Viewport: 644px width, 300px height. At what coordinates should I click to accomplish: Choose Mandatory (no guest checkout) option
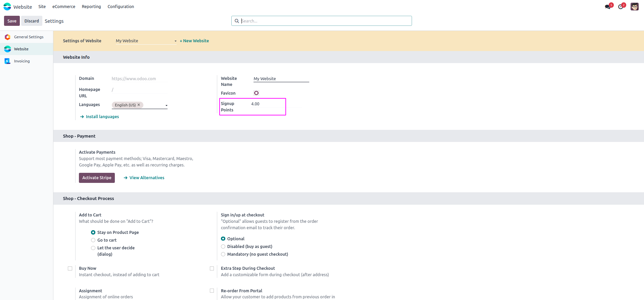pos(223,254)
